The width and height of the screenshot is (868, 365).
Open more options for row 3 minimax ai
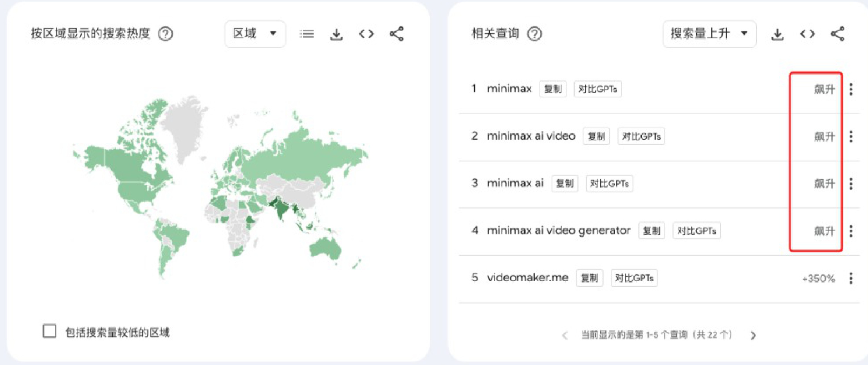coord(851,183)
